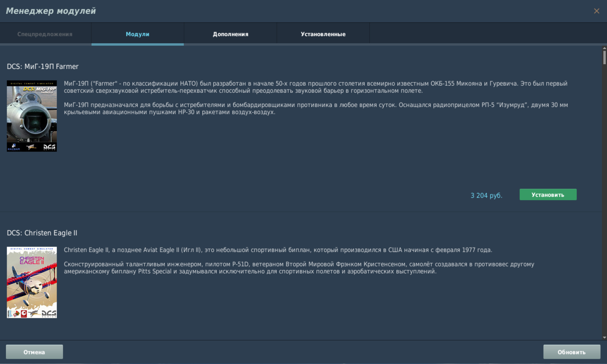Open the Установленные tab
The width and height of the screenshot is (607, 364).
(323, 34)
